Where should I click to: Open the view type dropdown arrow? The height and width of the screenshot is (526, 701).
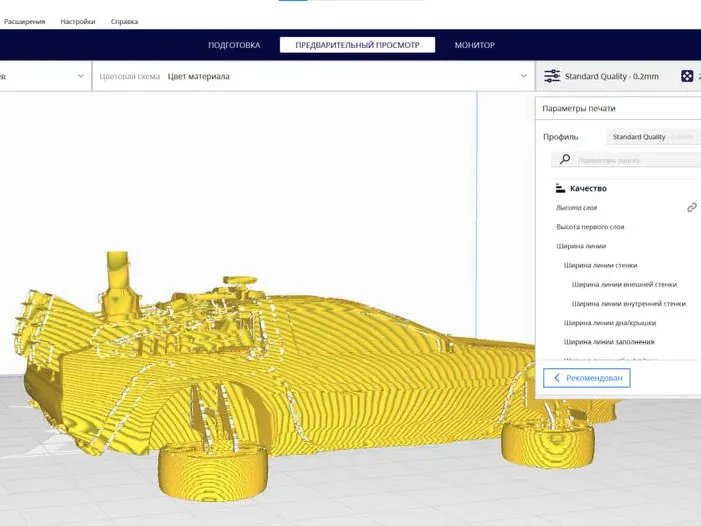[80, 76]
